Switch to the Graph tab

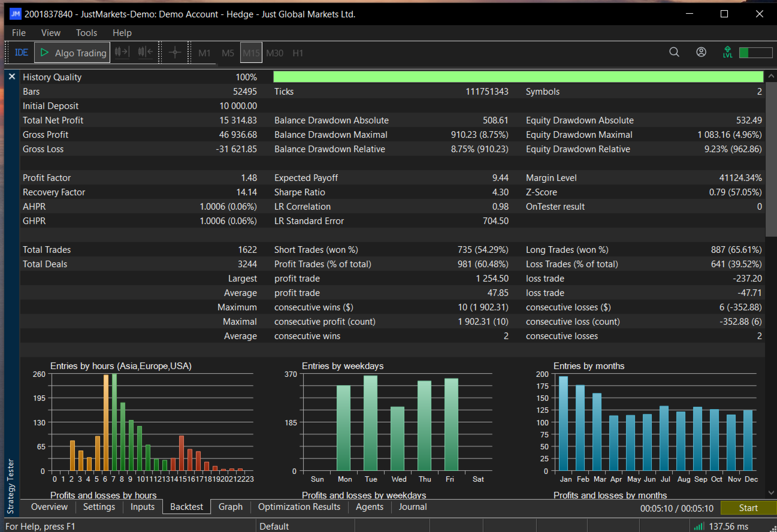230,507
